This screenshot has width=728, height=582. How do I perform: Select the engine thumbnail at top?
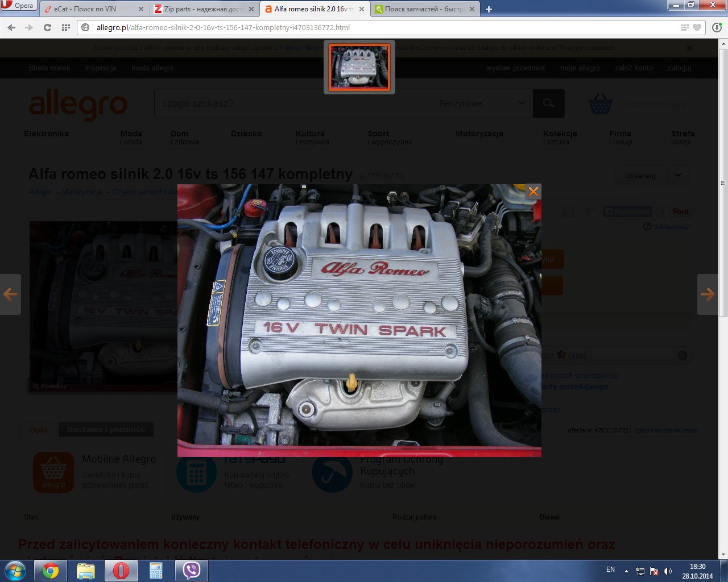click(x=359, y=68)
